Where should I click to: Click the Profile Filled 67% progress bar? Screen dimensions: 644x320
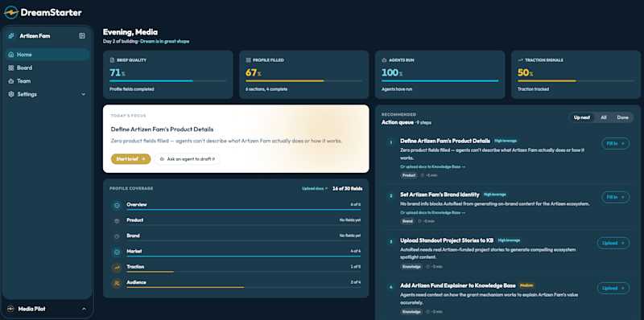tap(304, 81)
